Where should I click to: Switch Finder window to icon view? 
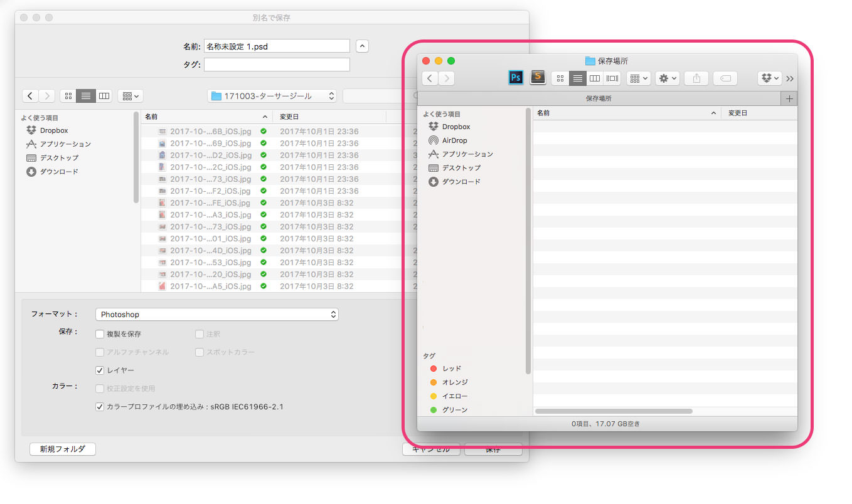pyautogui.click(x=560, y=78)
